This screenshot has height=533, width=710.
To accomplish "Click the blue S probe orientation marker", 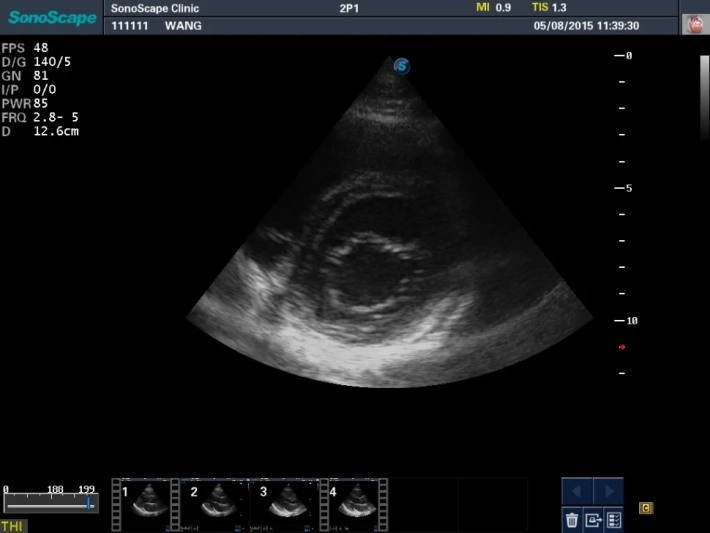I will click(x=402, y=66).
